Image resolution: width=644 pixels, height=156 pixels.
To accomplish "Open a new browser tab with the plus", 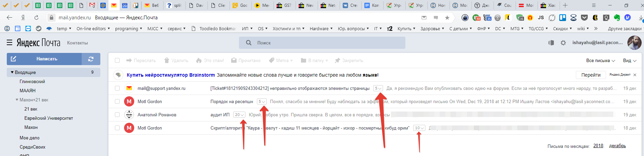I will pyautogui.click(x=565, y=5).
